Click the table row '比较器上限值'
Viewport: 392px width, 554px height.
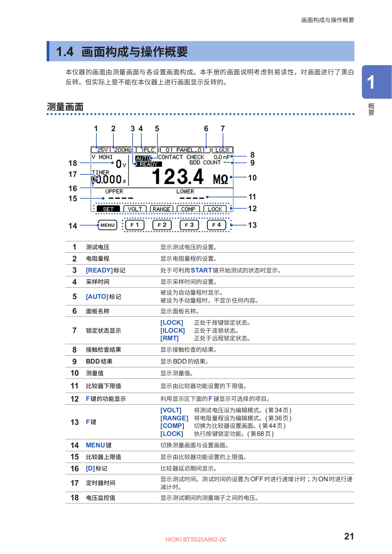pos(210,457)
